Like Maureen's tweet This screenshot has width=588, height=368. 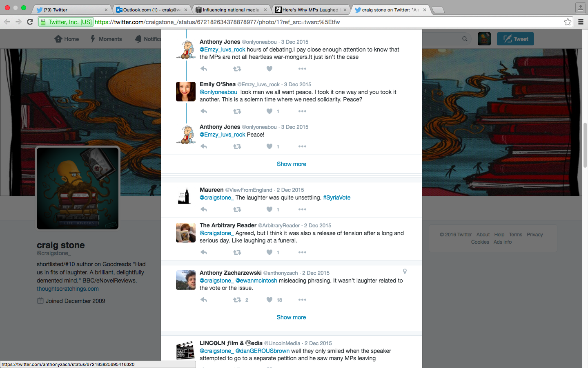[x=269, y=209]
